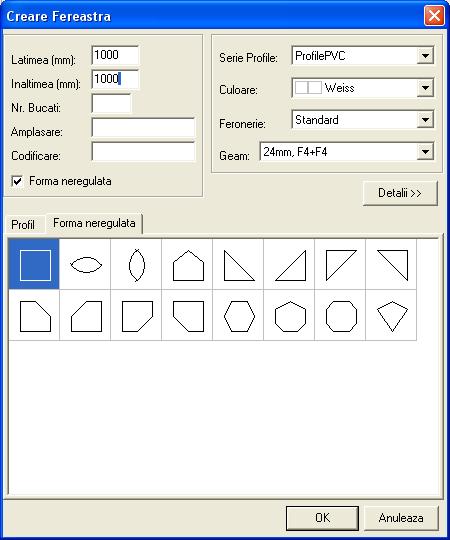Screen dimensions: 450x540
Task: Choose the octagon window shape
Action: (340, 315)
